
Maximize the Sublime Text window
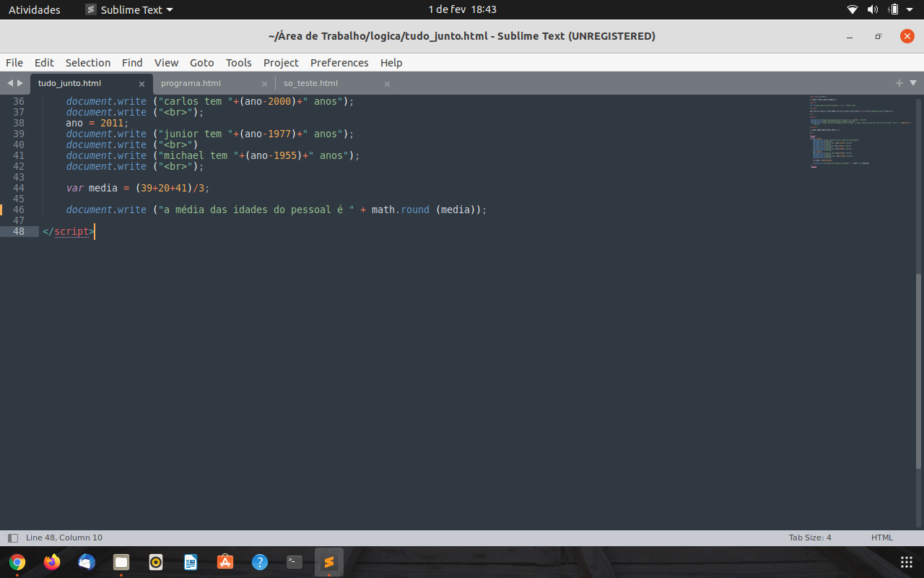pos(879,36)
